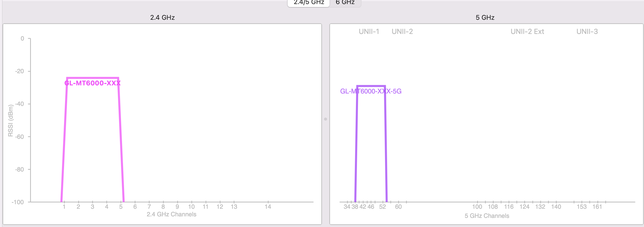Click the UNII-2 Ext band label
Screen dimensions: 644x227
(527, 32)
